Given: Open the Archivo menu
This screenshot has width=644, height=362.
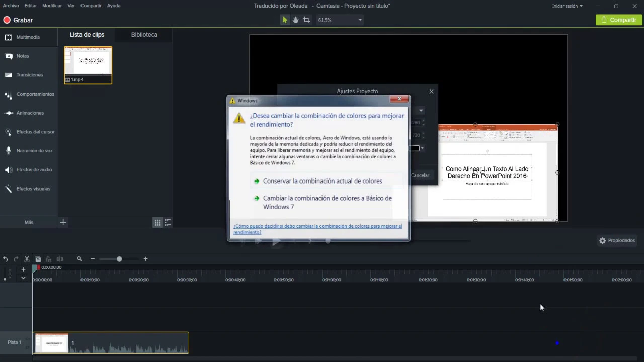Looking at the screenshot, I should (11, 6).
